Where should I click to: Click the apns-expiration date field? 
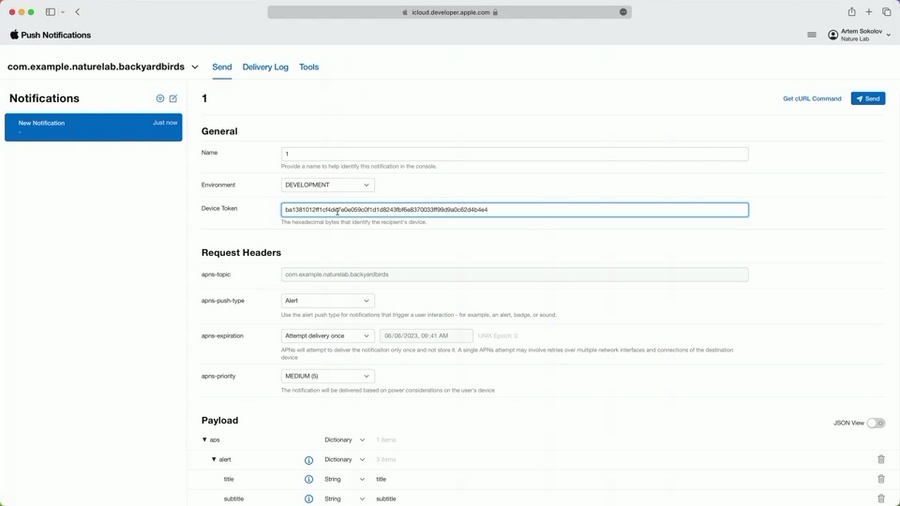(426, 336)
